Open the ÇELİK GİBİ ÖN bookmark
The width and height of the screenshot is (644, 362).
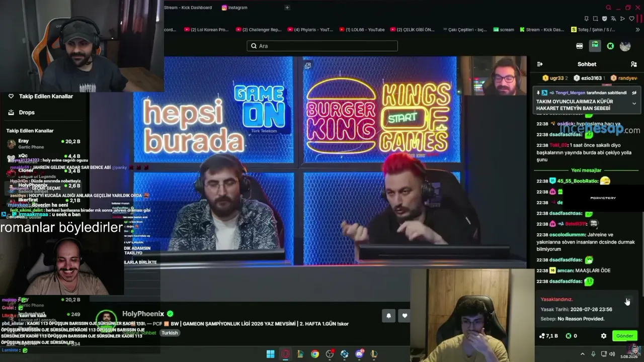[412, 30]
